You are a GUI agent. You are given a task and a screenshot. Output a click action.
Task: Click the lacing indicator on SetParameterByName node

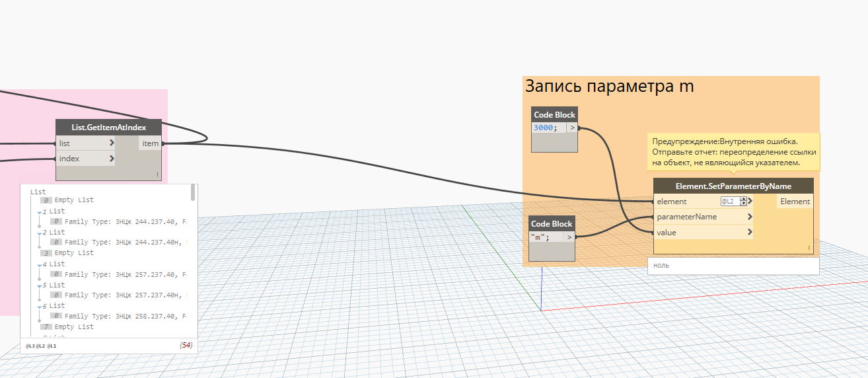808,248
